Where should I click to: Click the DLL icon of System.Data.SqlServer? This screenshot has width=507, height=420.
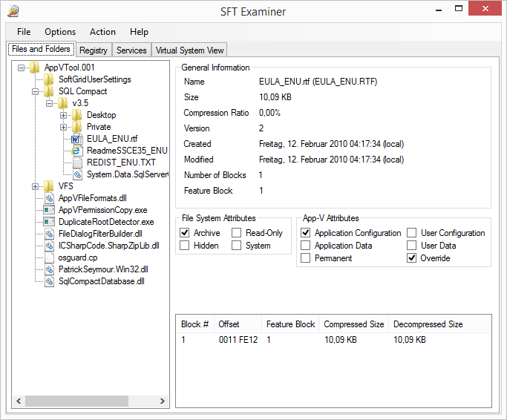pyautogui.click(x=77, y=174)
